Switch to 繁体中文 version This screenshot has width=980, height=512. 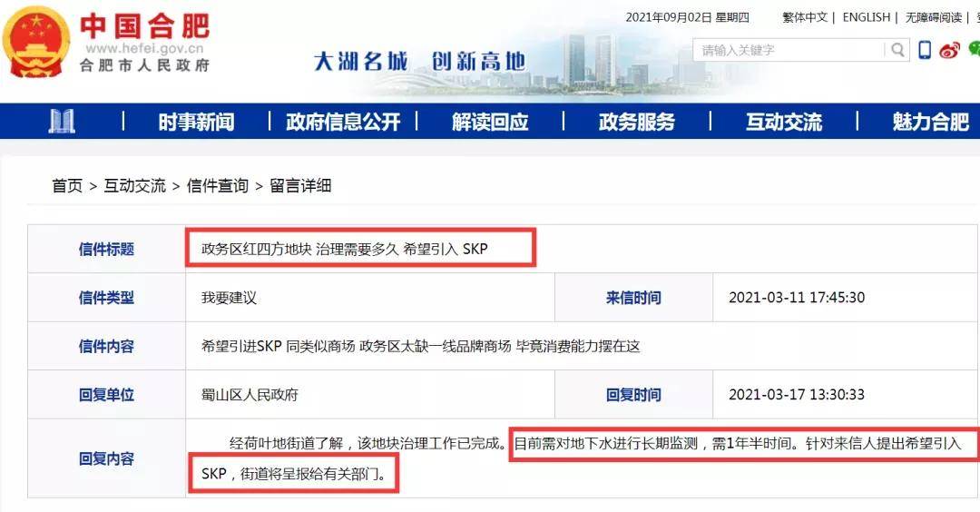pyautogui.click(x=805, y=17)
